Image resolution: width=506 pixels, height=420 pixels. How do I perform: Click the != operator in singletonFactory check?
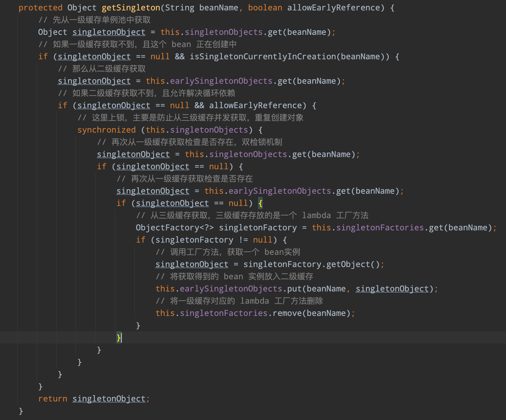[243, 240]
